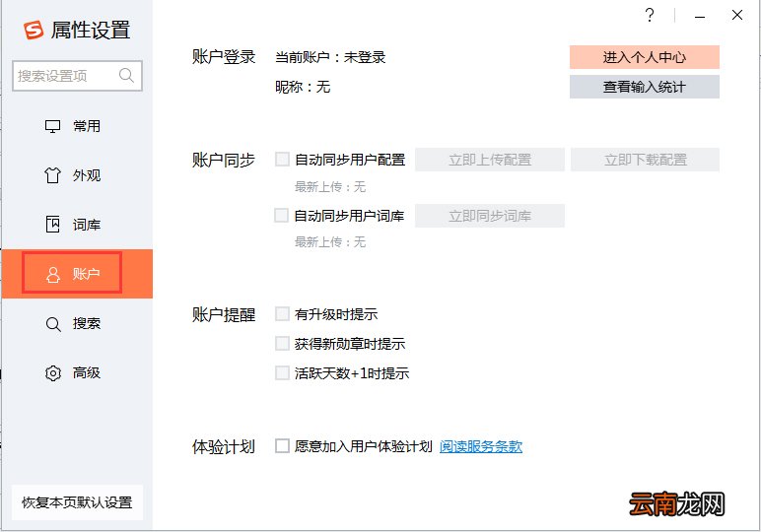Click the gear icon beside 高级
Image resolution: width=761 pixels, height=532 pixels.
[53, 373]
